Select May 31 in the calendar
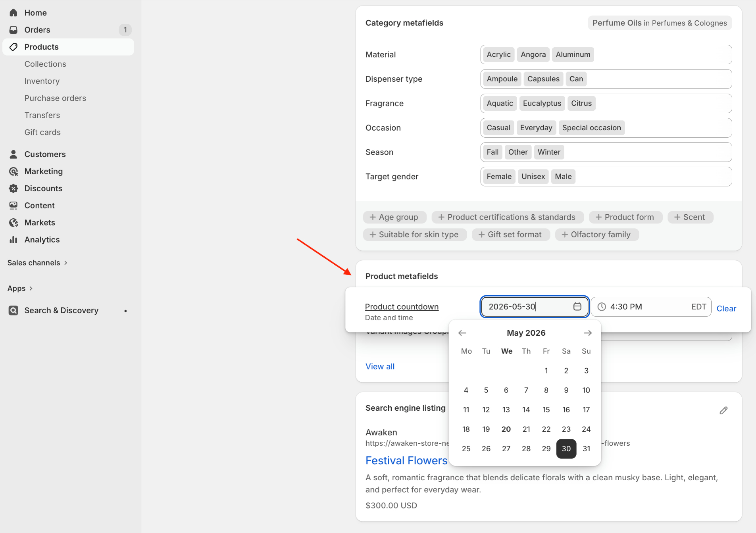This screenshot has height=533, width=756. pyautogui.click(x=586, y=448)
